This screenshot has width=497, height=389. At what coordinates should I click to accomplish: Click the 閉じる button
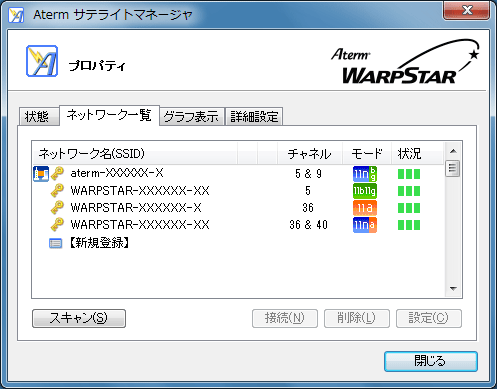click(431, 361)
